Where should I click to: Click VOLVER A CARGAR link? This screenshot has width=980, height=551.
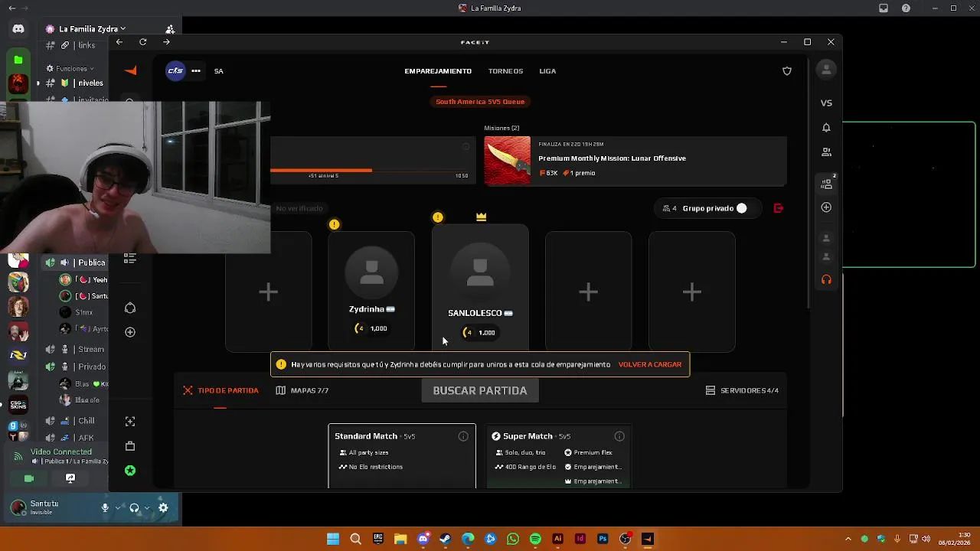[650, 364]
